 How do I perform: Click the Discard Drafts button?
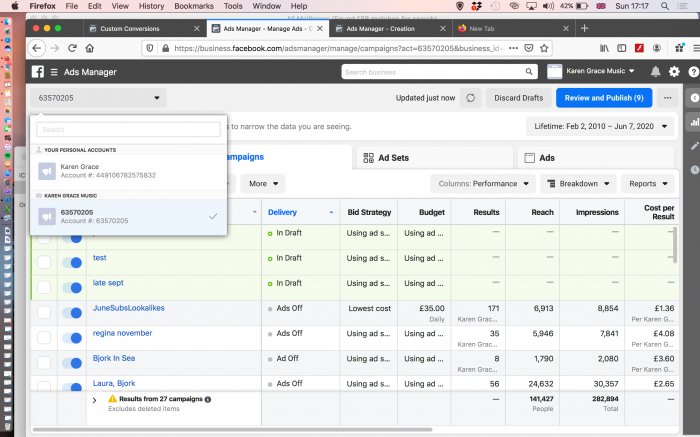[x=519, y=98]
